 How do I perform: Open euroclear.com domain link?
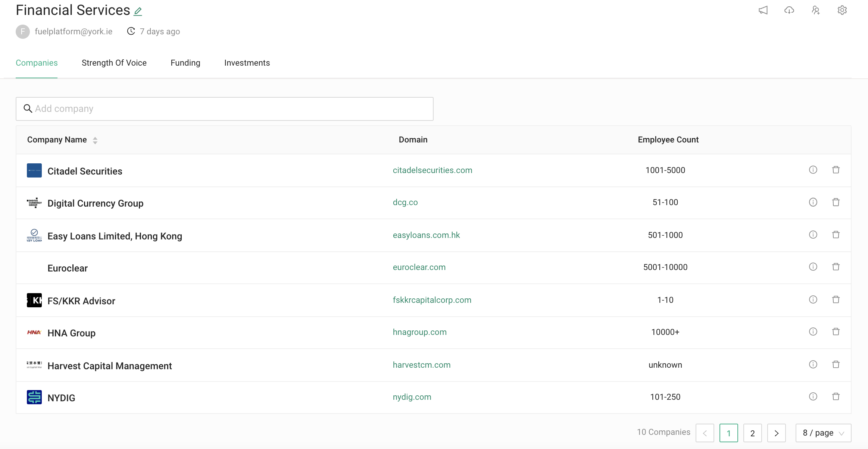point(419,267)
